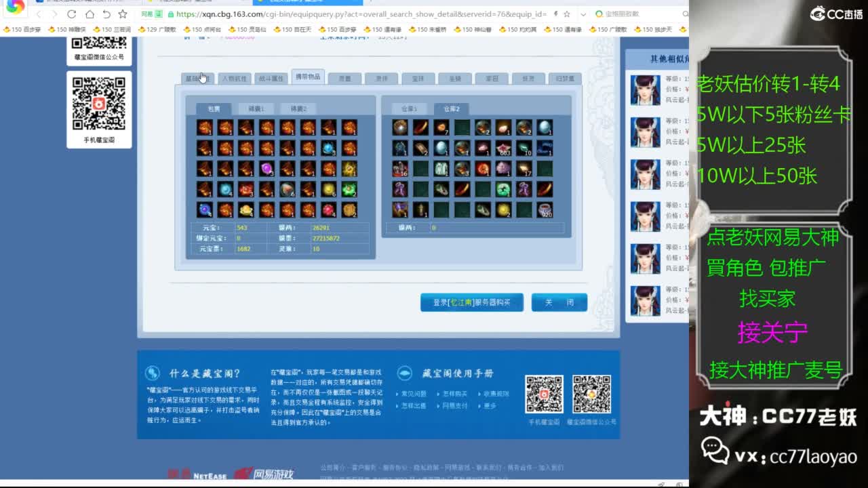
Task: Select the 旧梦集 tab
Action: [x=565, y=79]
